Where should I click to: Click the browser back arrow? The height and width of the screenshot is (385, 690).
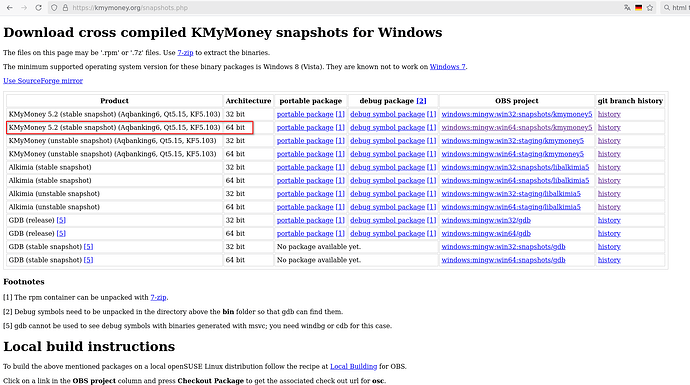(9, 7)
